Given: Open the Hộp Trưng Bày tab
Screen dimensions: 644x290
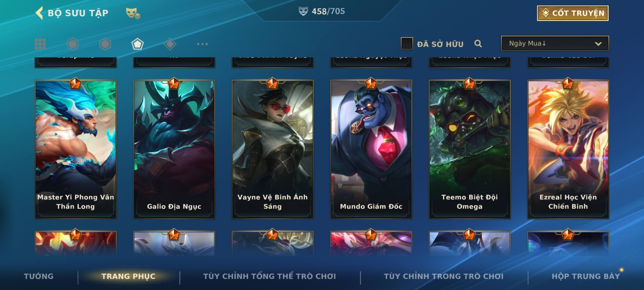Looking at the screenshot, I should [x=586, y=276].
